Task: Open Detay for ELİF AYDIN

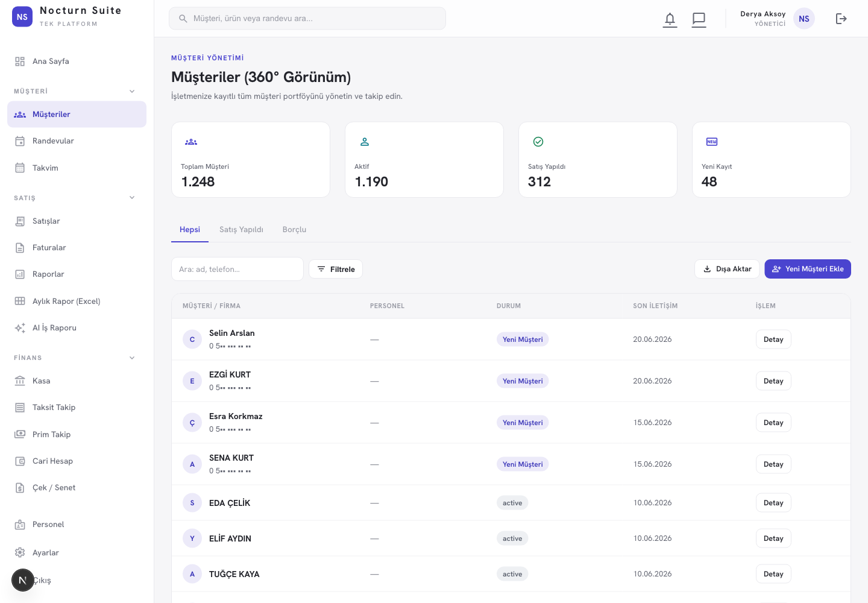Action: point(773,538)
